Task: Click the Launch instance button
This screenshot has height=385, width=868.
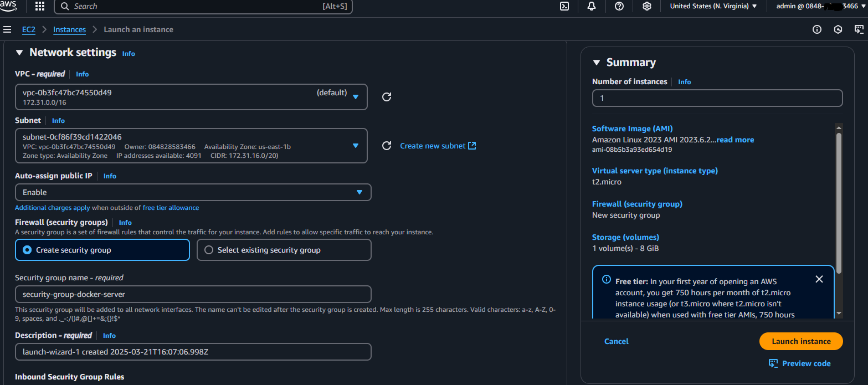Action: pos(801,341)
